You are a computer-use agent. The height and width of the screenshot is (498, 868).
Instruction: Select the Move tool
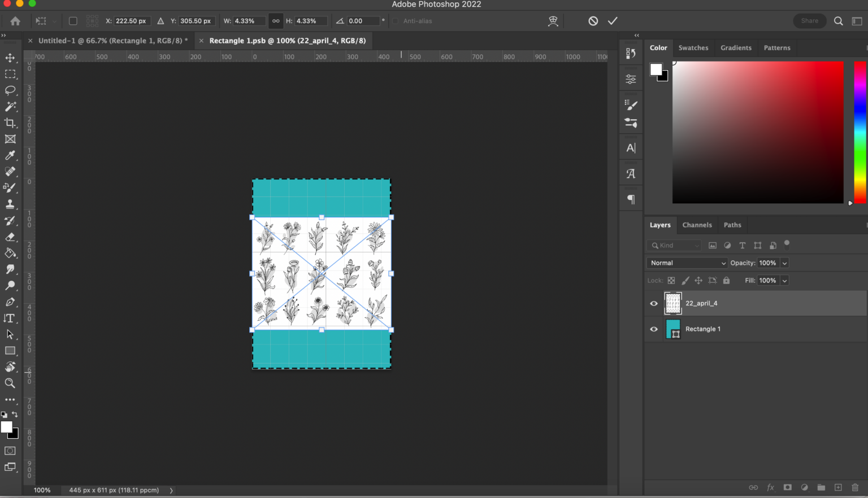point(10,58)
